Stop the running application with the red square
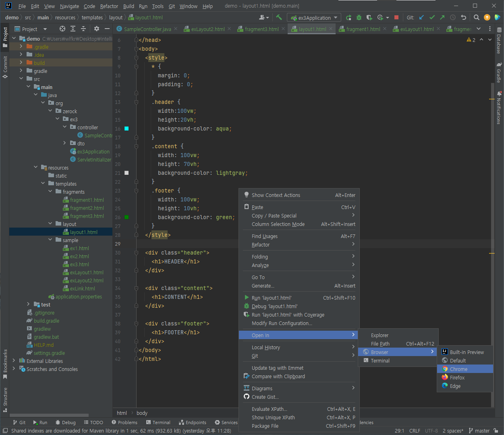Screen dimensions: 504x435 pos(396,17)
